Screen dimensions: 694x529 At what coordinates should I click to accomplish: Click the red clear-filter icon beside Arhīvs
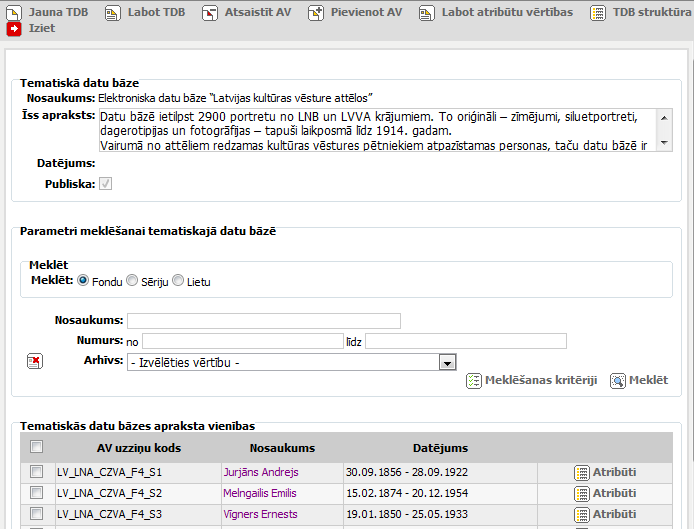tap(34, 361)
